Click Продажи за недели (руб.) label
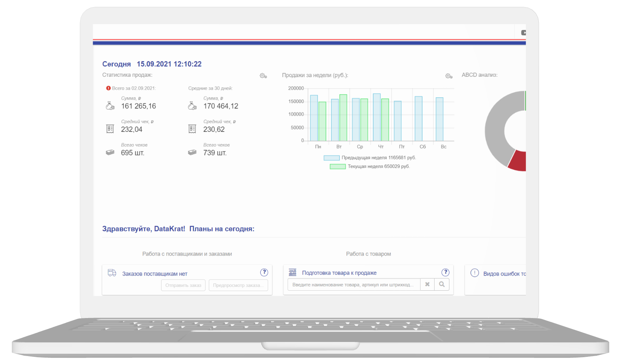Screen dimensions: 620x364 (315, 75)
